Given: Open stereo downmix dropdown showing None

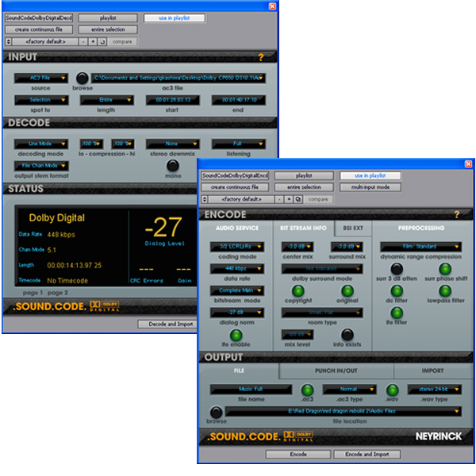Looking at the screenshot, I should coord(173,144).
